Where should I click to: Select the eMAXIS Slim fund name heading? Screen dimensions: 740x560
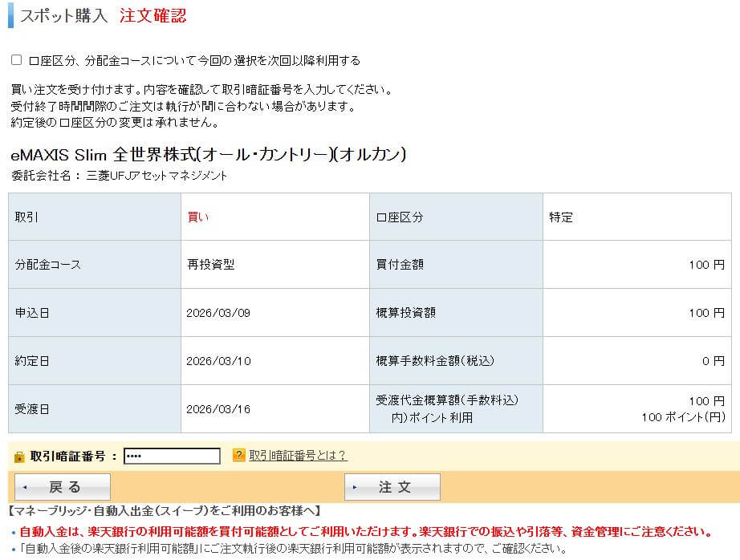(x=209, y=155)
